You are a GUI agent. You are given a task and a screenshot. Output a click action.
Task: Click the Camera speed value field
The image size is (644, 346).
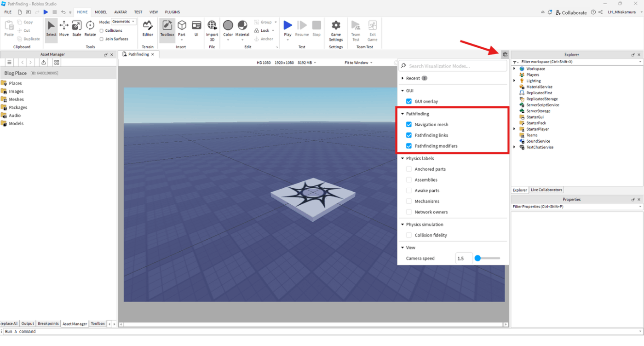tap(463, 258)
